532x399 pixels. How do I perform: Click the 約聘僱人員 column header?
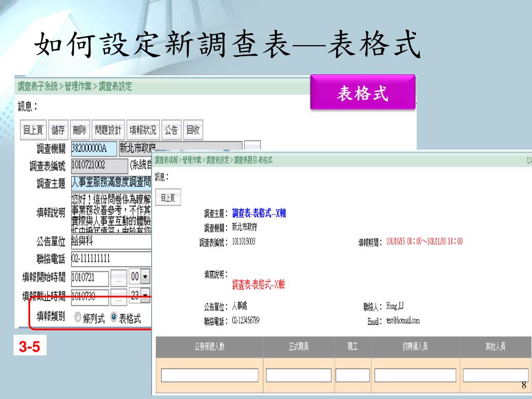(415, 347)
